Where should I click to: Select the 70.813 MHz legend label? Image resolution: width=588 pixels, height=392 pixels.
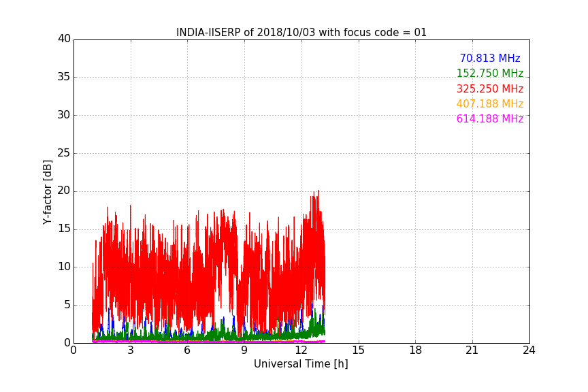(490, 58)
